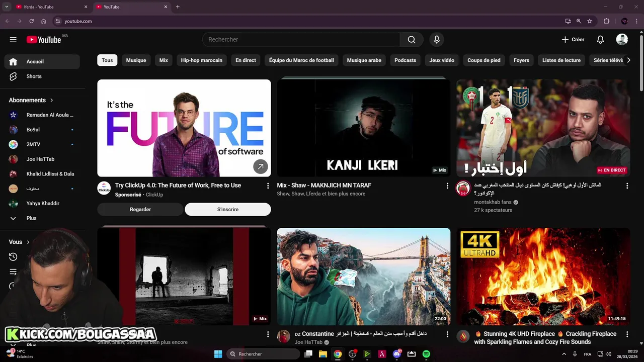This screenshot has width=644, height=362.
Task: Show more filter chips with right arrow
Action: (628, 60)
